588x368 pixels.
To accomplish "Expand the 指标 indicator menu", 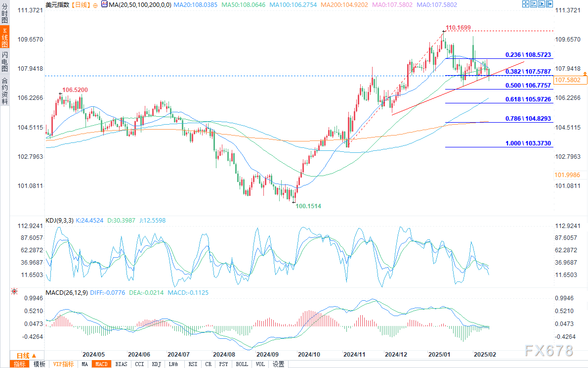I will coord(20,364).
